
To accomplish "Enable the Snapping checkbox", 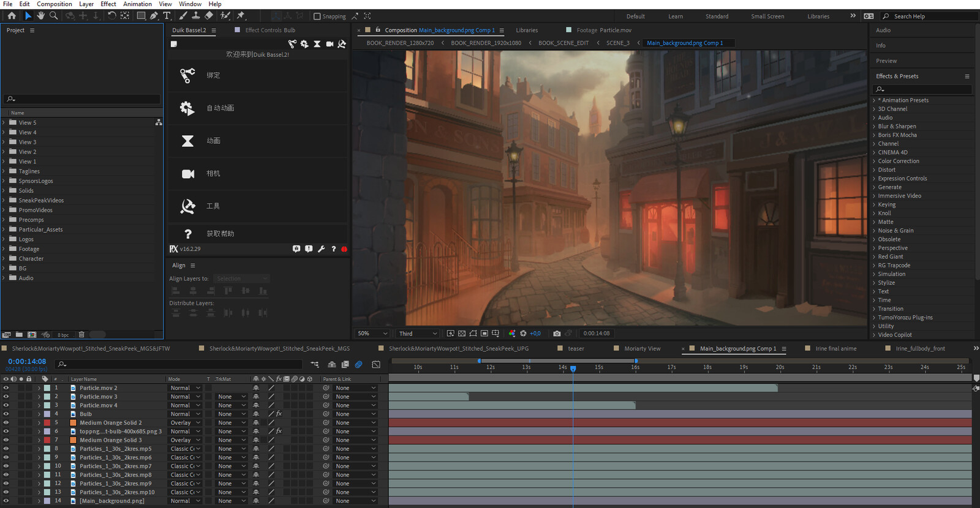I will coord(317,17).
